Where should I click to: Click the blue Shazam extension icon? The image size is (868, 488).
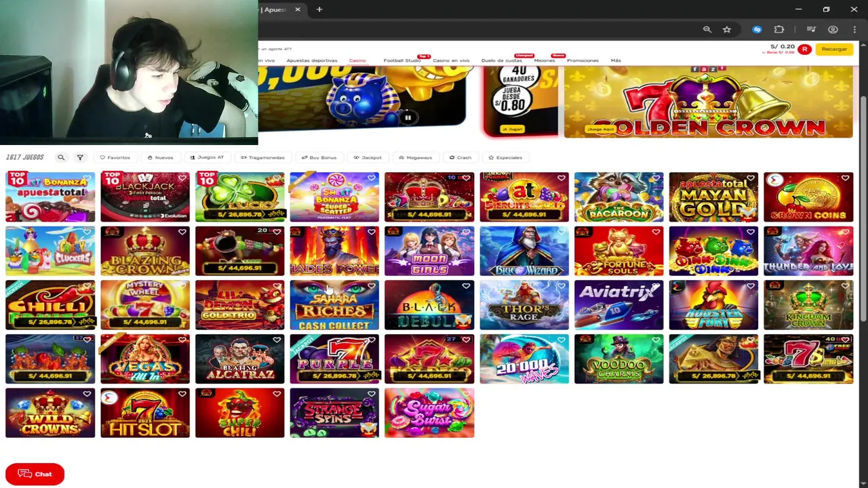pyautogui.click(x=757, y=30)
